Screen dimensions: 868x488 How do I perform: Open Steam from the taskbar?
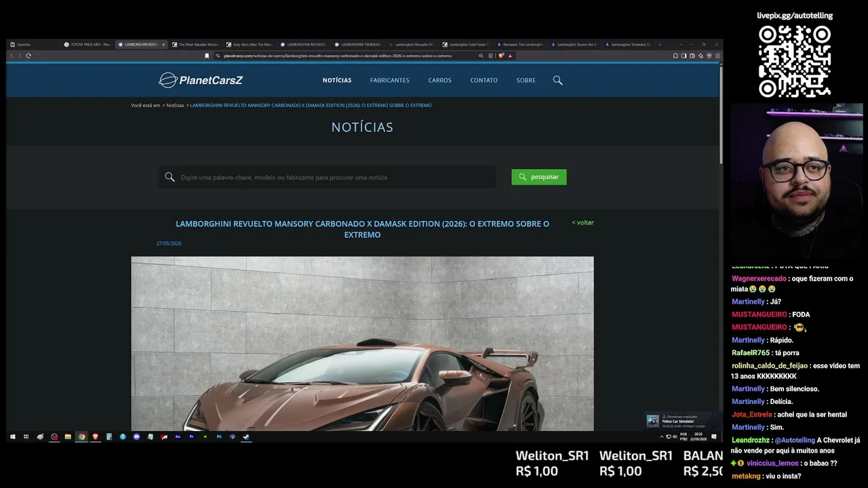246,436
